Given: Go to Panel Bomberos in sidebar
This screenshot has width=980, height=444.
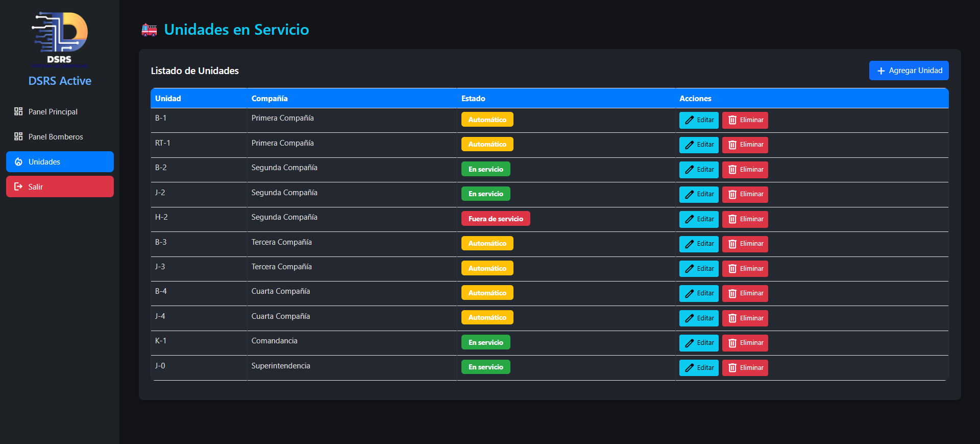Looking at the screenshot, I should [55, 136].
